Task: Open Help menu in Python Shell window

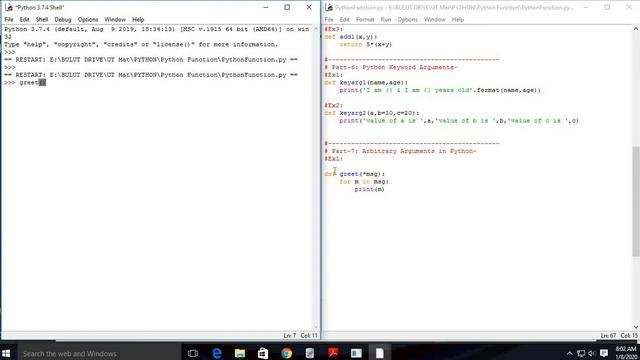Action: (138, 20)
